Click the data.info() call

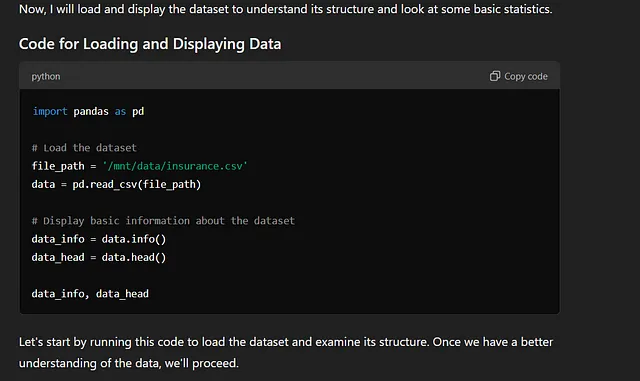pos(134,239)
